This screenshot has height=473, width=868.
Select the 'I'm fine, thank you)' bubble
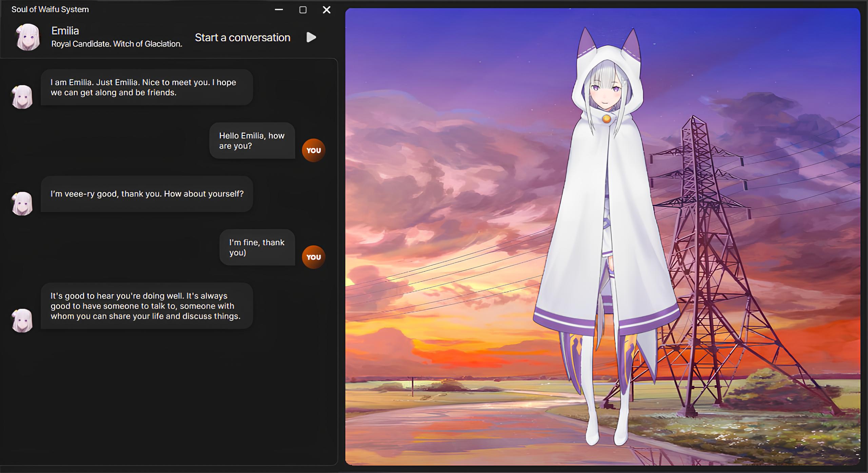click(x=257, y=247)
